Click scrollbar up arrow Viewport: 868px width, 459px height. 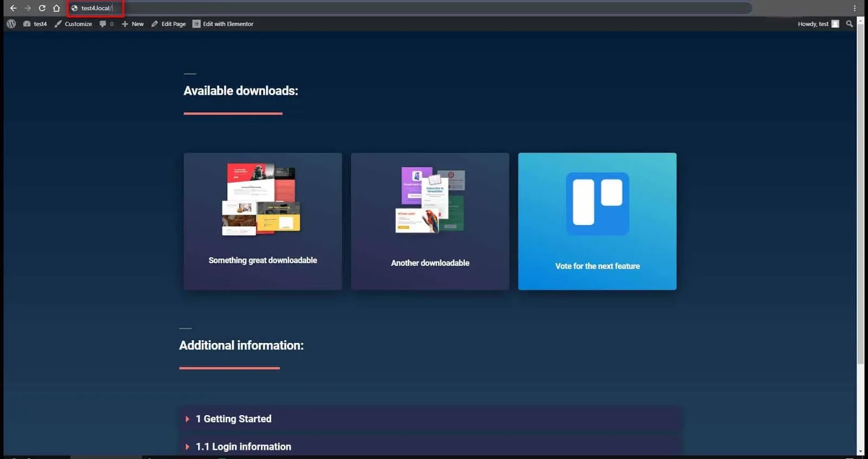click(860, 20)
